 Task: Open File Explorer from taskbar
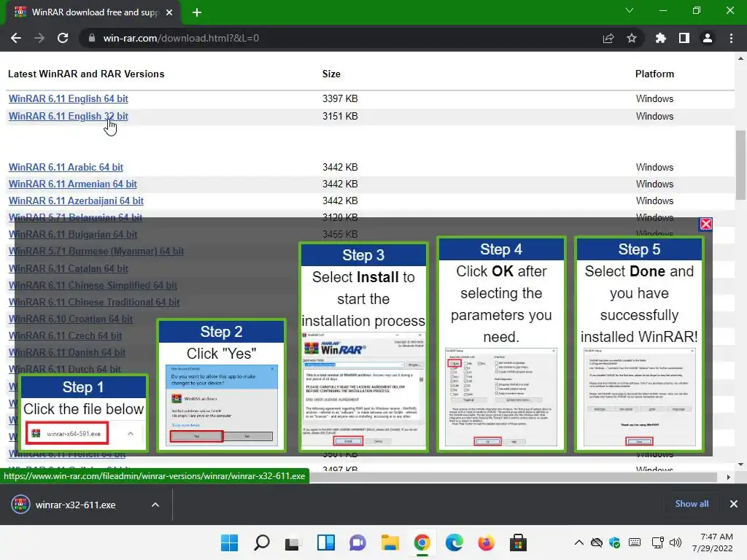390,542
